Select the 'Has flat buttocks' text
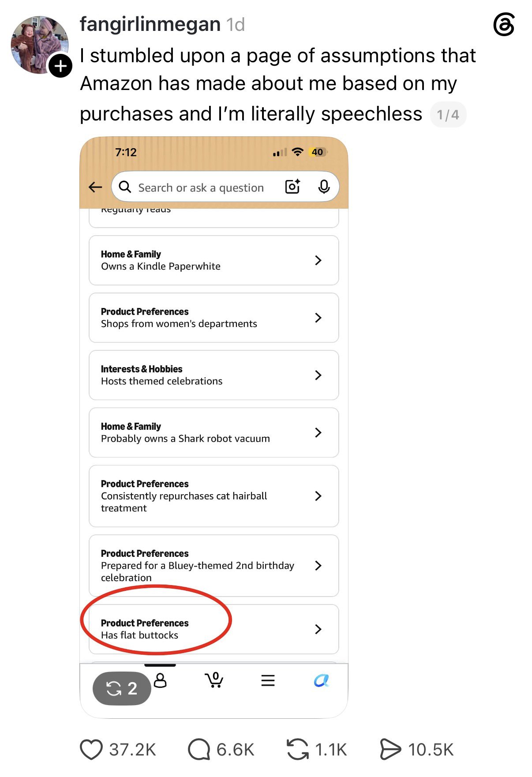Image resolution: width=532 pixels, height=777 pixels. [x=139, y=635]
